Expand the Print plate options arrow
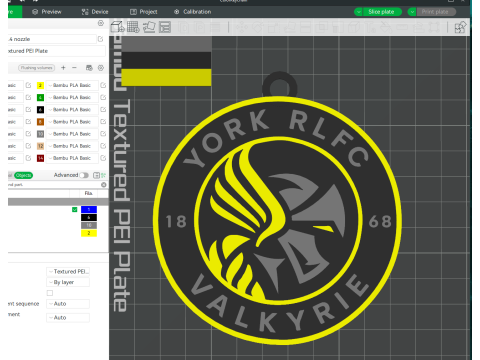Viewport: 480px width, 360px height. point(412,12)
